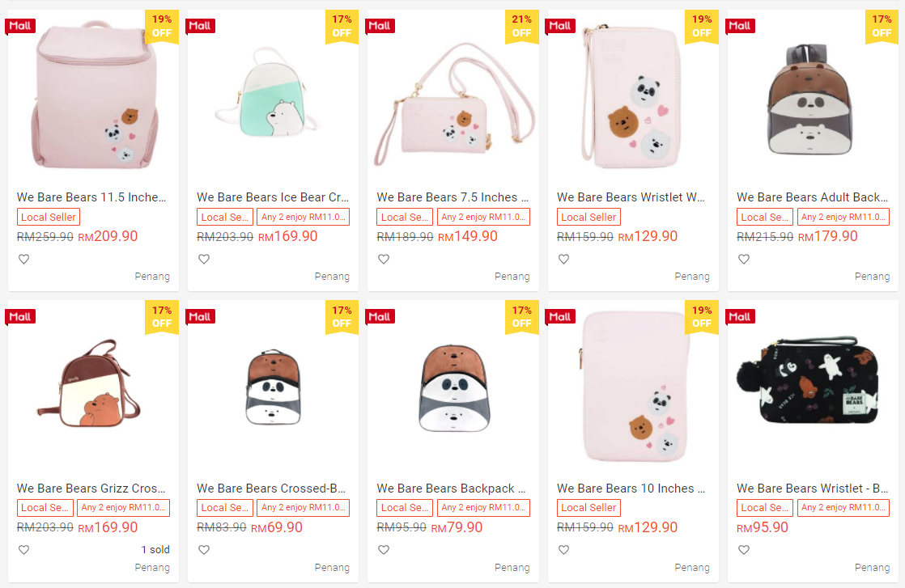Click Mall badge on Grizz crossbody bag
This screenshot has width=905, height=588.
click(x=20, y=316)
